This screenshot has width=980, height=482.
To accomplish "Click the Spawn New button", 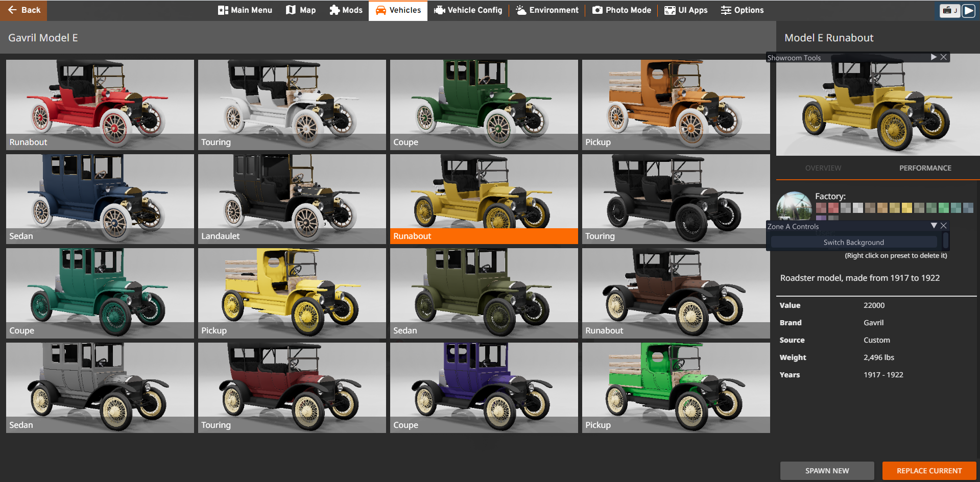I will (x=827, y=471).
